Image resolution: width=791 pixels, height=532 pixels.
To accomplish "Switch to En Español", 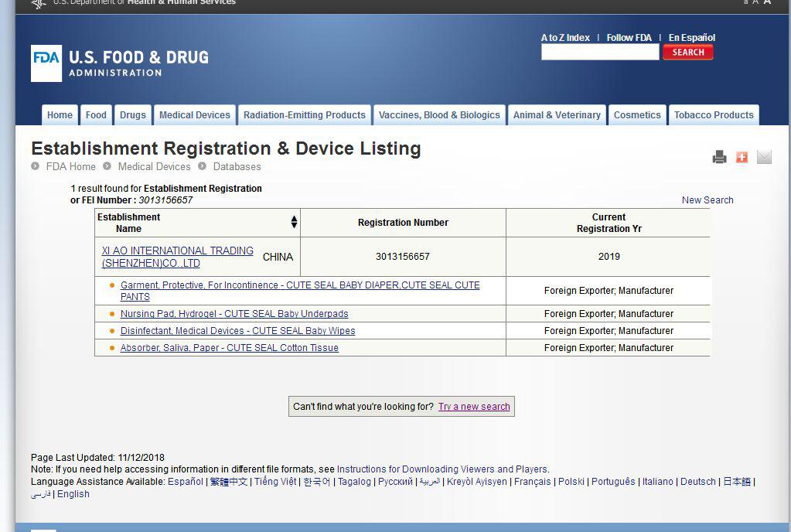I will [x=691, y=37].
